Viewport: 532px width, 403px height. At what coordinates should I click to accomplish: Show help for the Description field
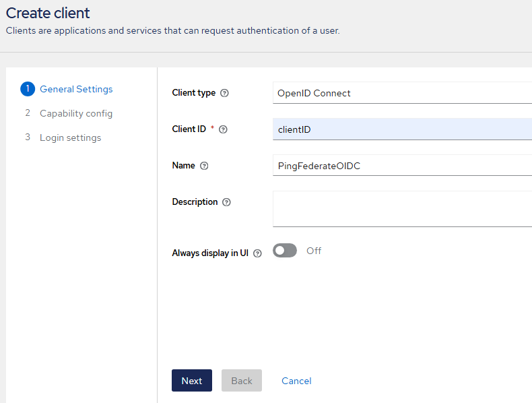tap(226, 202)
